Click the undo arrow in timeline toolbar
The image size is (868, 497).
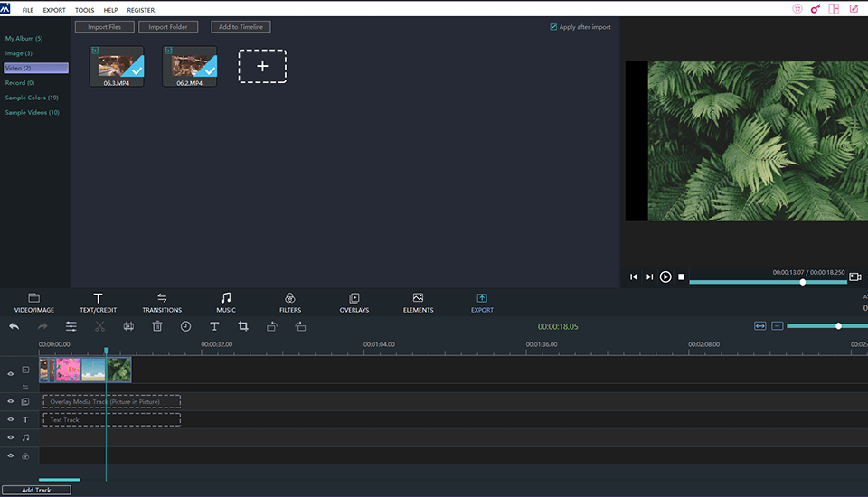coord(14,326)
